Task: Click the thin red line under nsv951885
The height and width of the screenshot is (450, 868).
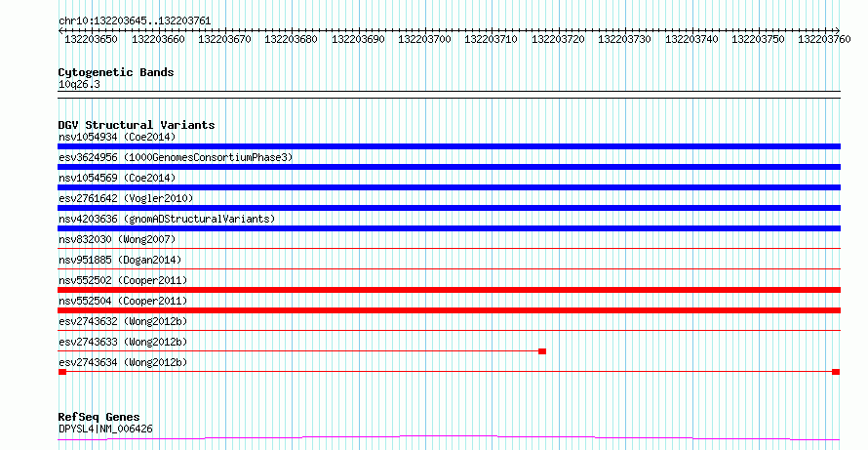Action: pos(449,269)
